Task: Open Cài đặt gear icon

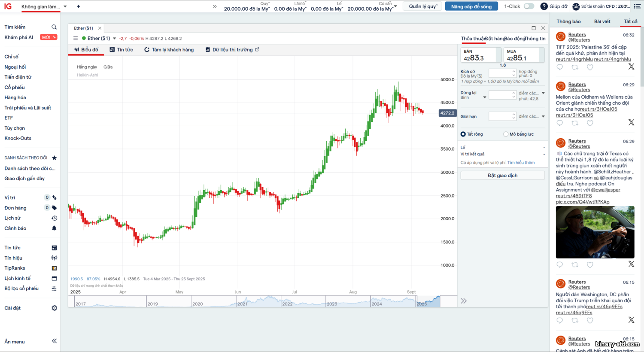Action: coord(54,308)
